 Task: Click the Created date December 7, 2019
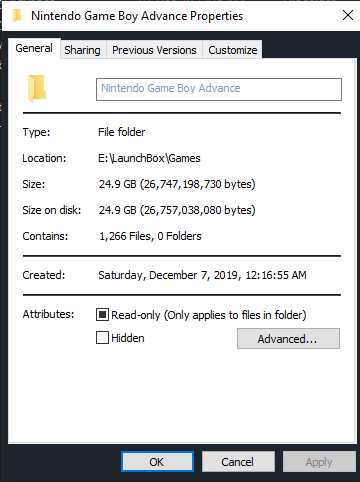193,275
